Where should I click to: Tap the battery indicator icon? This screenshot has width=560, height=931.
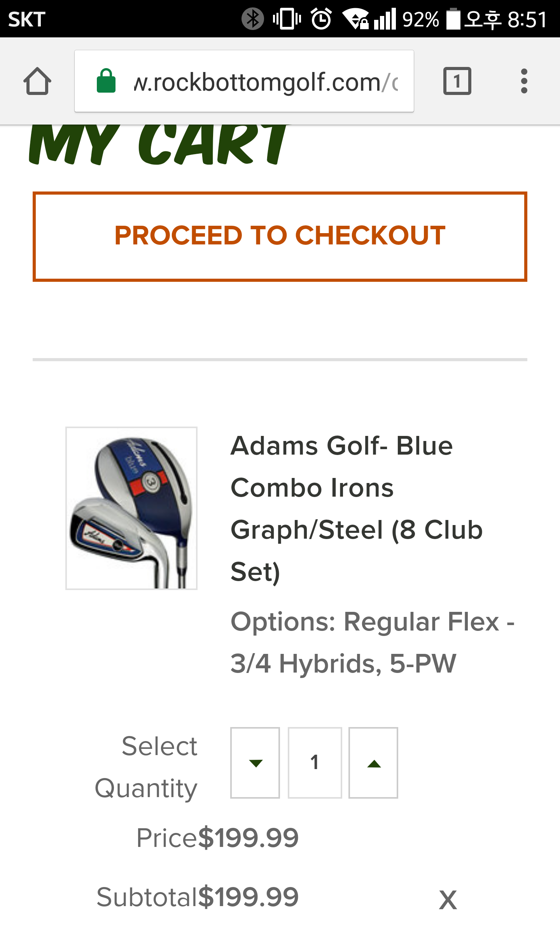[x=453, y=19]
